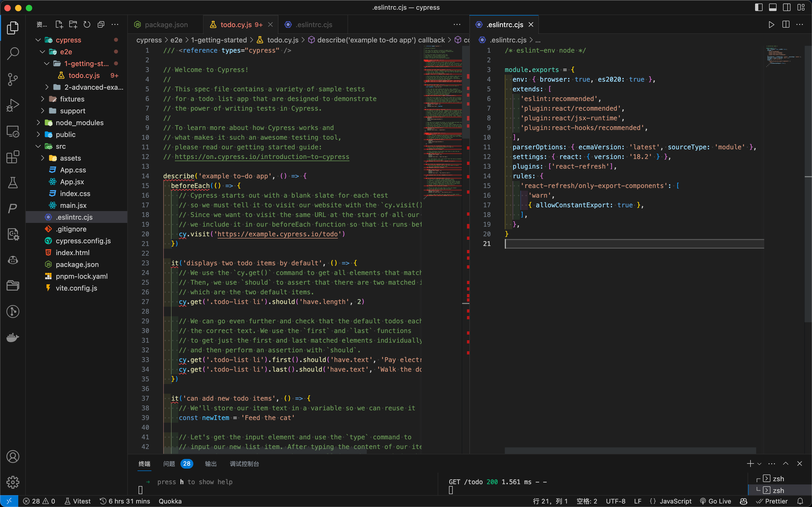Screen dimensions: 812x507
Task: Toggle the bottom panel layout button
Action: tap(773, 7)
